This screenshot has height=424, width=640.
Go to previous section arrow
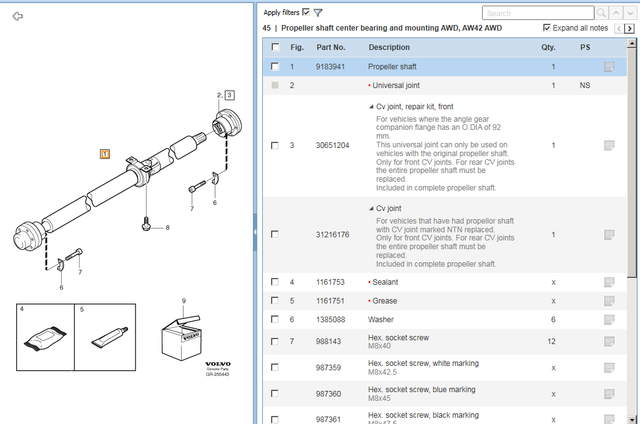(617, 29)
